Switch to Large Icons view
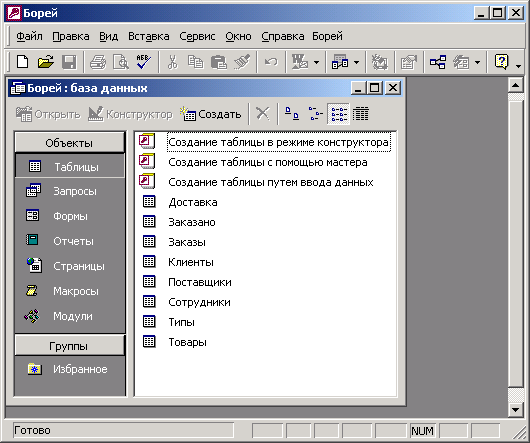This screenshot has width=530, height=443. [292, 114]
